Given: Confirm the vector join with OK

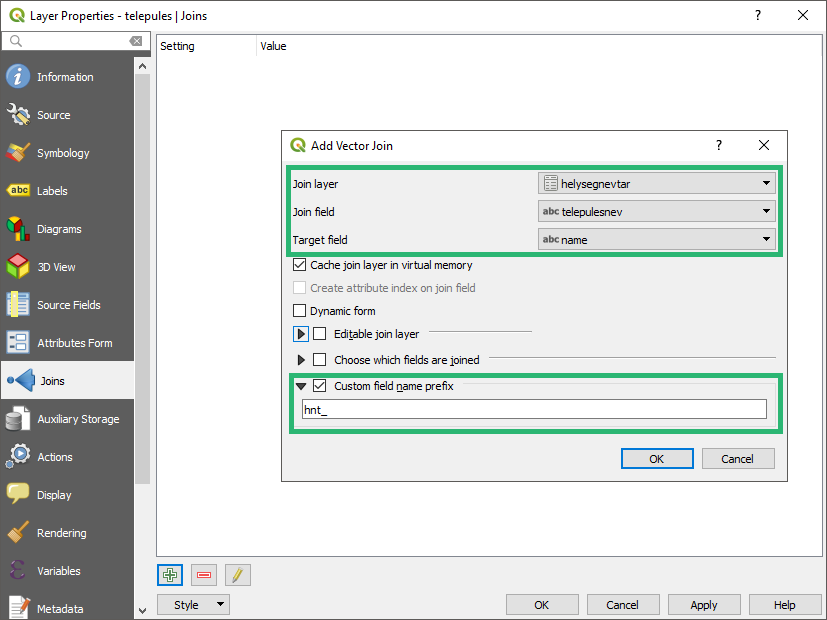Looking at the screenshot, I should point(657,459).
